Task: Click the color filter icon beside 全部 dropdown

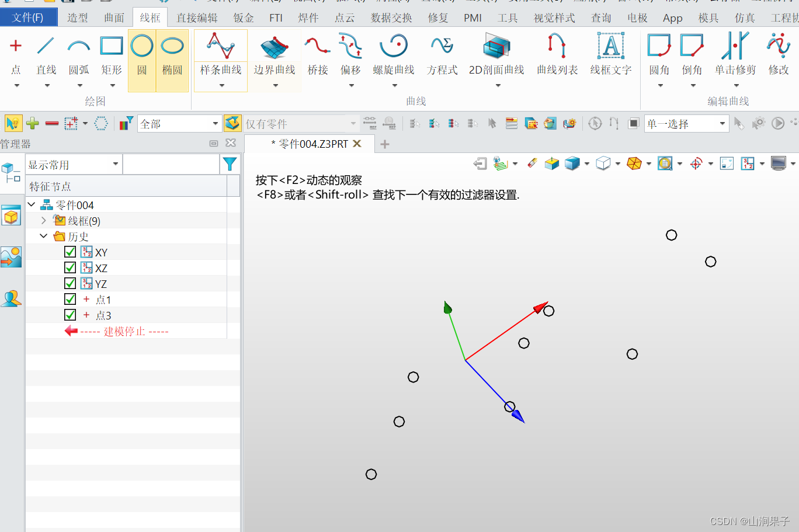Action: [x=126, y=123]
